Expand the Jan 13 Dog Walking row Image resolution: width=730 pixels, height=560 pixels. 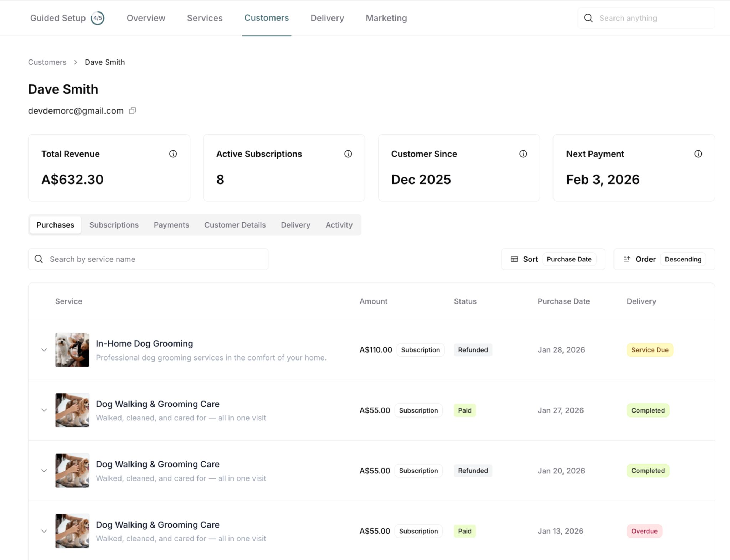click(x=44, y=531)
